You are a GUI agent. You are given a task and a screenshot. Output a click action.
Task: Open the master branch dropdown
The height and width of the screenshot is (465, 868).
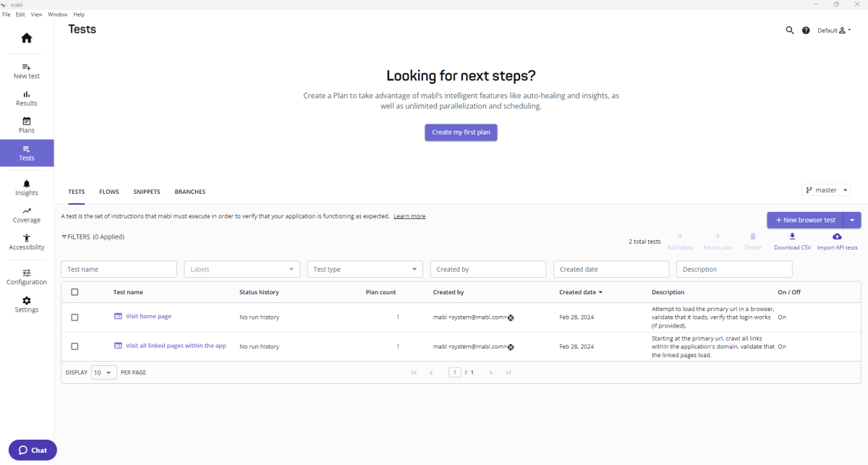[825, 189]
